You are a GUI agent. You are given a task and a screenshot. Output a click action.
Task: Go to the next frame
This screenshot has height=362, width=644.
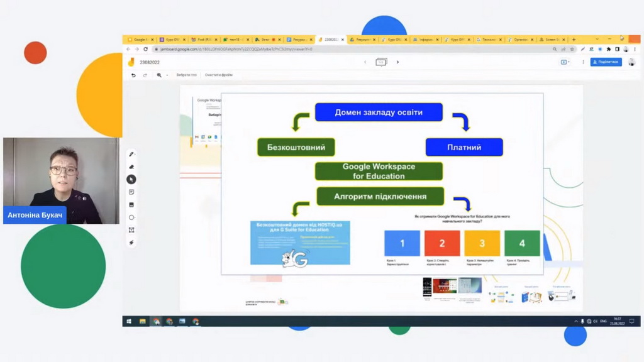coord(397,62)
